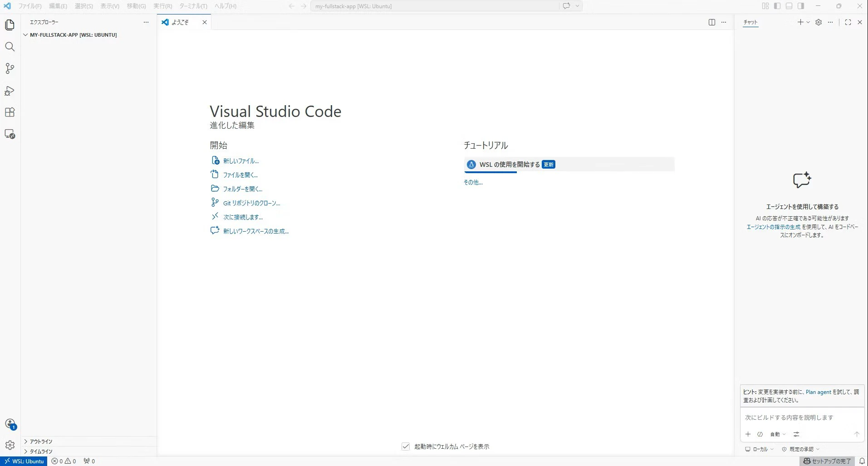Click the Plan agent link in the hint
This screenshot has width=868, height=466.
pyautogui.click(x=819, y=392)
